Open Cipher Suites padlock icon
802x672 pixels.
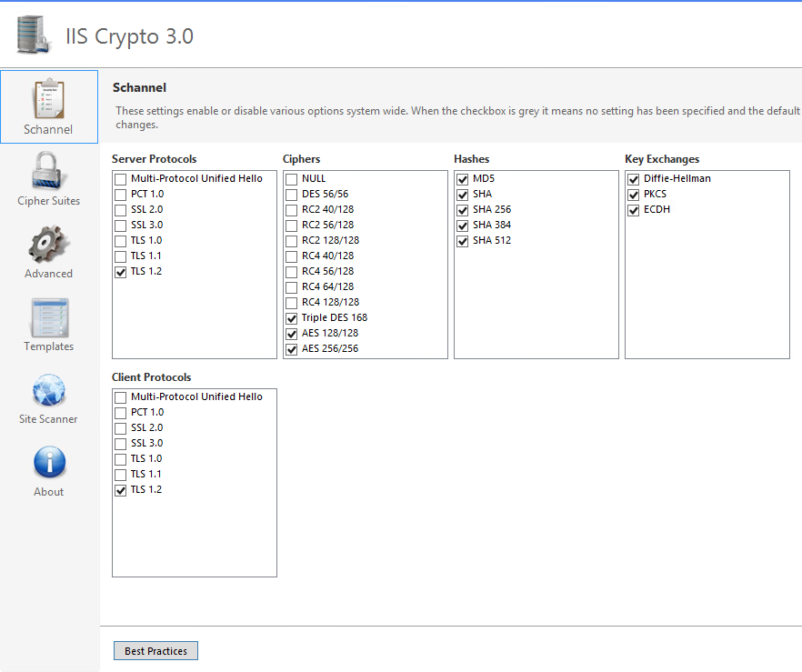pyautogui.click(x=48, y=170)
